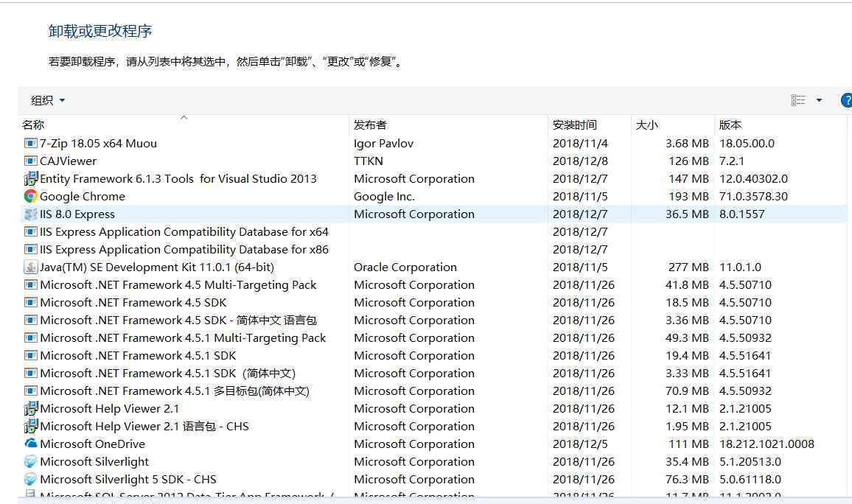Click the publisher Google Inc.
The image size is (852, 504).
pos(384,197)
